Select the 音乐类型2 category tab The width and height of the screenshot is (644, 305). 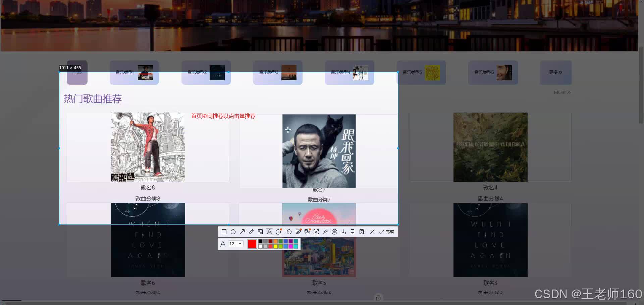[x=206, y=73]
